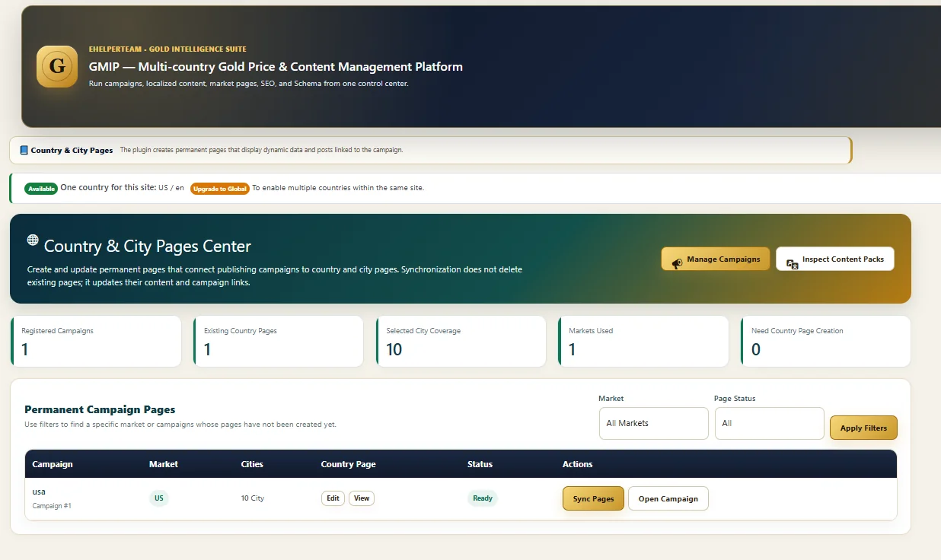Click the GMIP platform title text
Screen dimensions: 941x560
click(276, 67)
